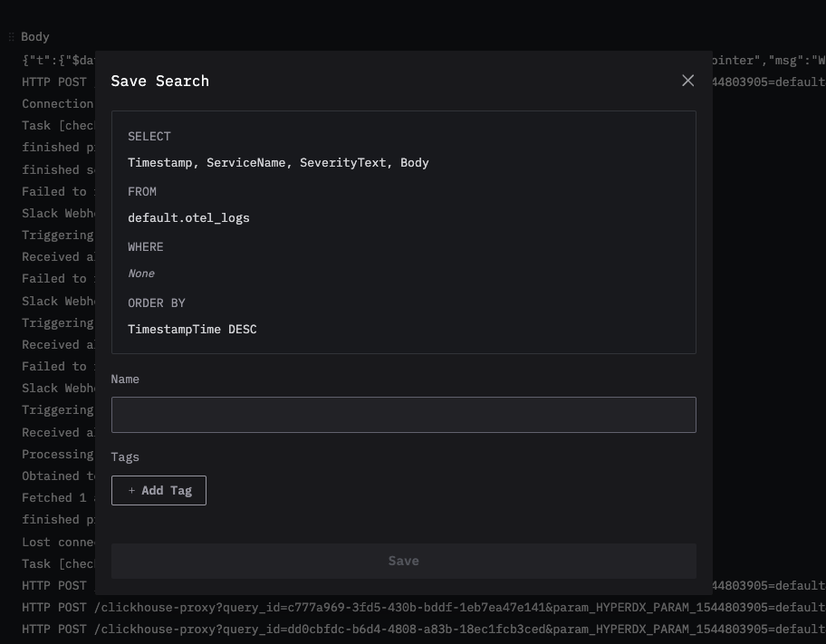Viewport: 826px width, 644px height.
Task: Click the SELECT columns list text
Action: (x=278, y=163)
